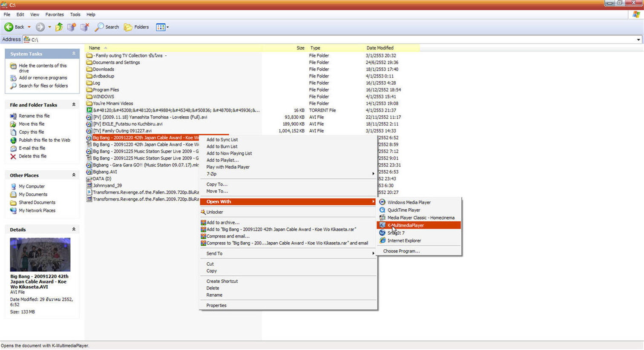Toggle the Folders pane from the toolbar
Image resolution: width=644 pixels, height=350 pixels.
(136, 27)
